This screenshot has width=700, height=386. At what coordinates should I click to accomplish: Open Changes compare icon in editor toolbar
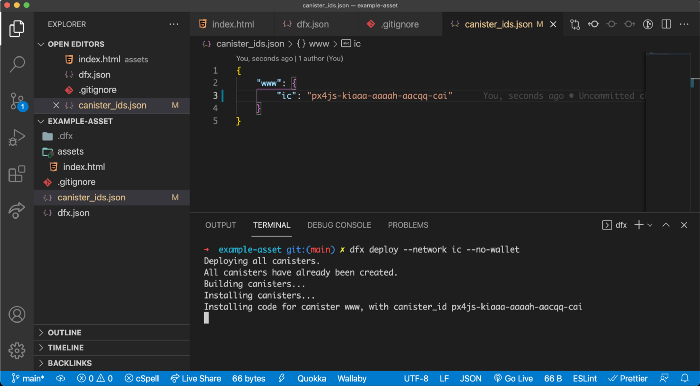575,24
